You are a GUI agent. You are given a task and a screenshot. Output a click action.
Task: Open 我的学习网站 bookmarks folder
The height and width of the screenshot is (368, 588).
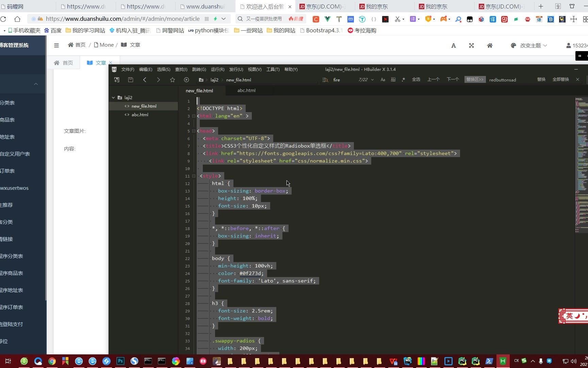click(85, 31)
